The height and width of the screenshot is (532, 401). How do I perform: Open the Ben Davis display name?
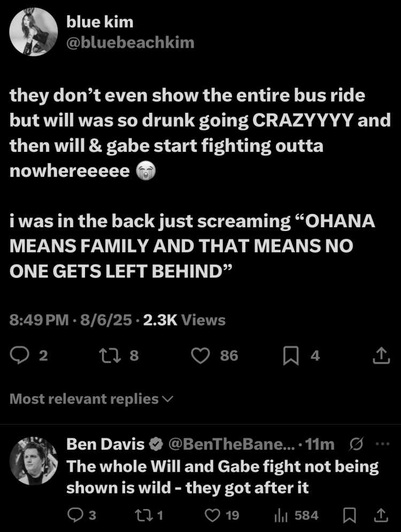pos(105,444)
